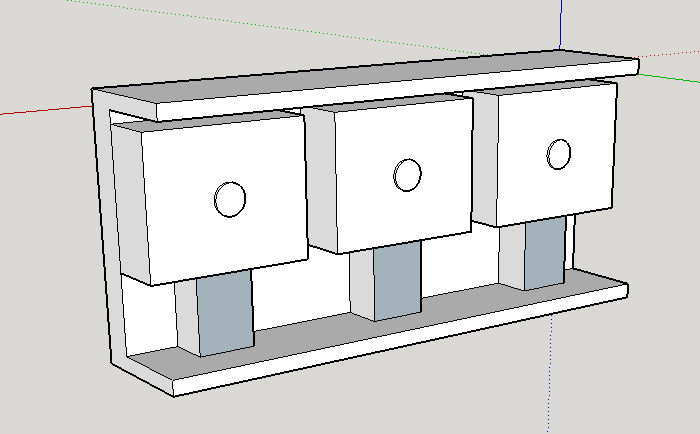
Task: Select the circular knob on the left drawer
Action: point(230,200)
